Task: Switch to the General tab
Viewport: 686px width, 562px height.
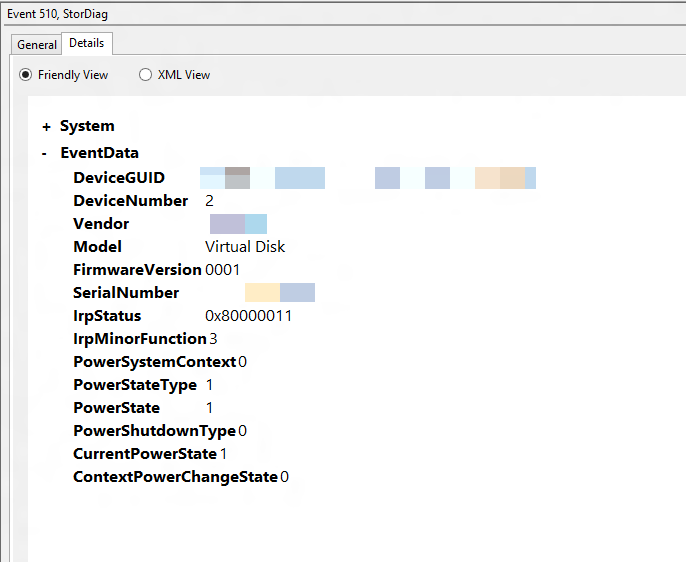Action: (37, 45)
